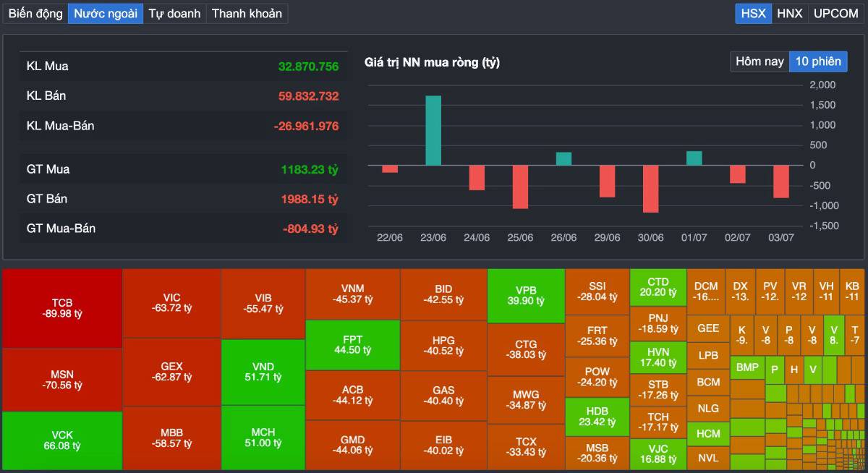Switch to the UPCOM exchange
This screenshot has height=473, width=868.
(835, 13)
